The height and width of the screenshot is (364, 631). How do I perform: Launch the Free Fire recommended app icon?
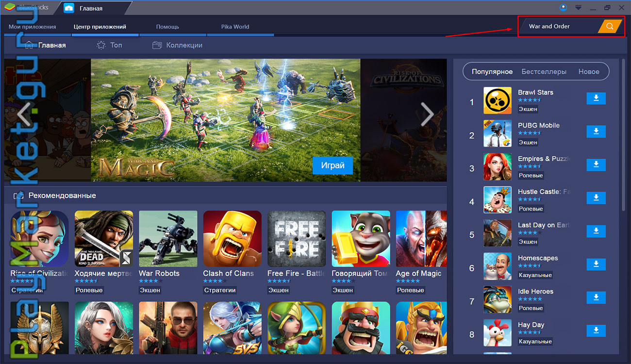tap(297, 239)
